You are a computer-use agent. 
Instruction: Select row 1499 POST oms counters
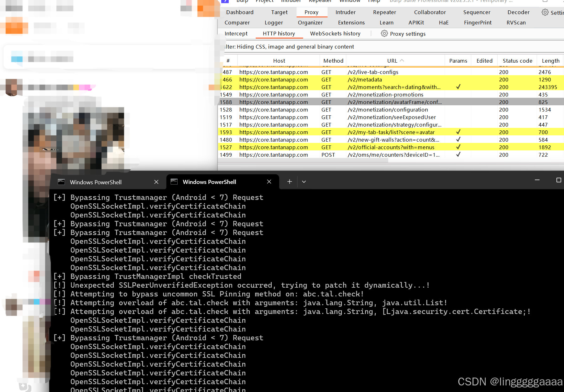[391, 155]
